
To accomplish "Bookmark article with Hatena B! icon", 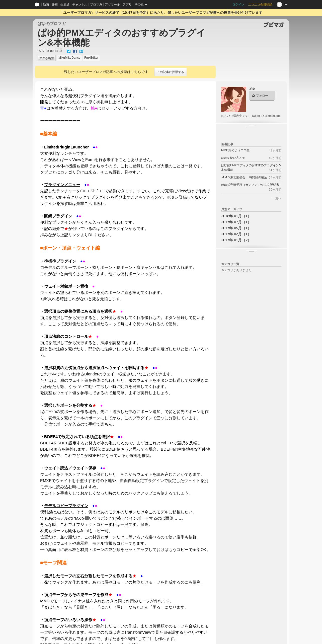I will [x=81, y=51].
